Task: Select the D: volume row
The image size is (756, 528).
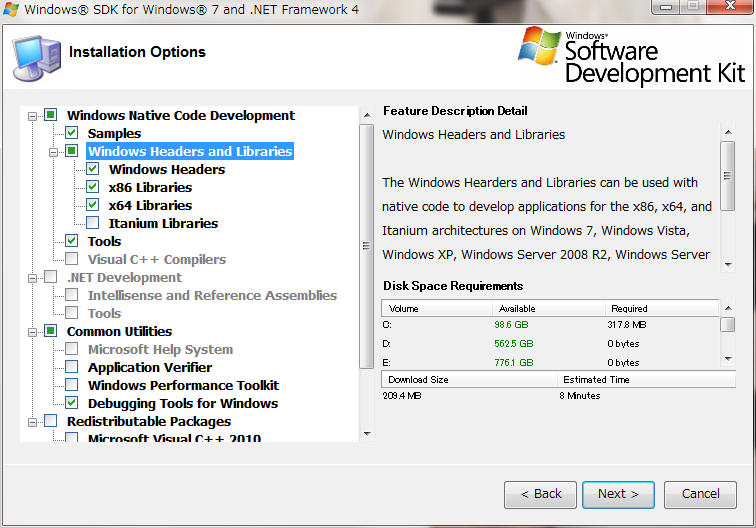Action: pyautogui.click(x=550, y=344)
